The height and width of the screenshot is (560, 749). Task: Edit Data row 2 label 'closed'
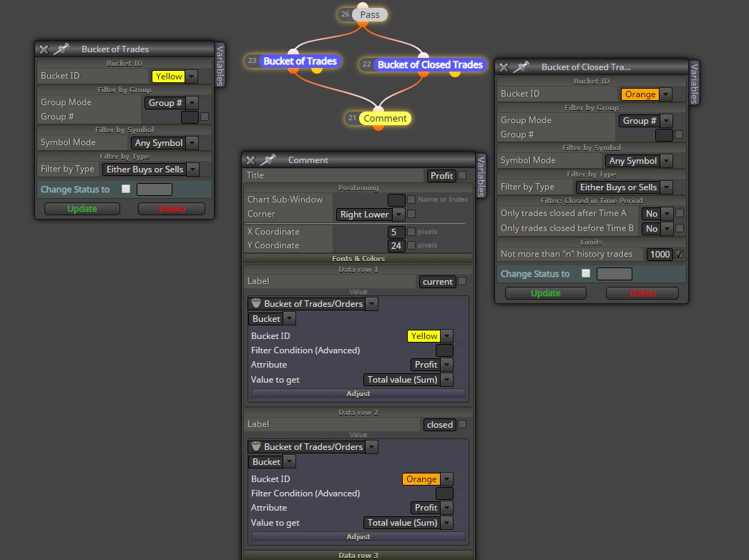click(x=439, y=425)
